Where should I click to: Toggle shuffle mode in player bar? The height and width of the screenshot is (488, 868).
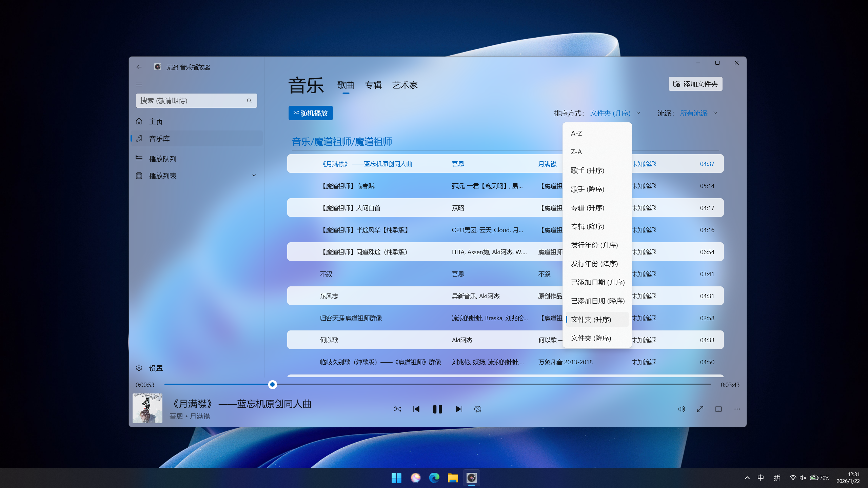398,409
